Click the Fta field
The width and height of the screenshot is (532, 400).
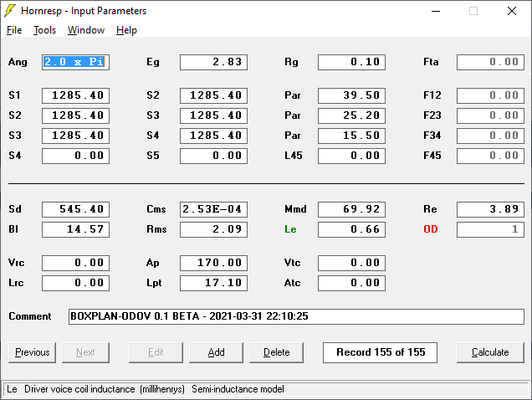[x=490, y=62]
